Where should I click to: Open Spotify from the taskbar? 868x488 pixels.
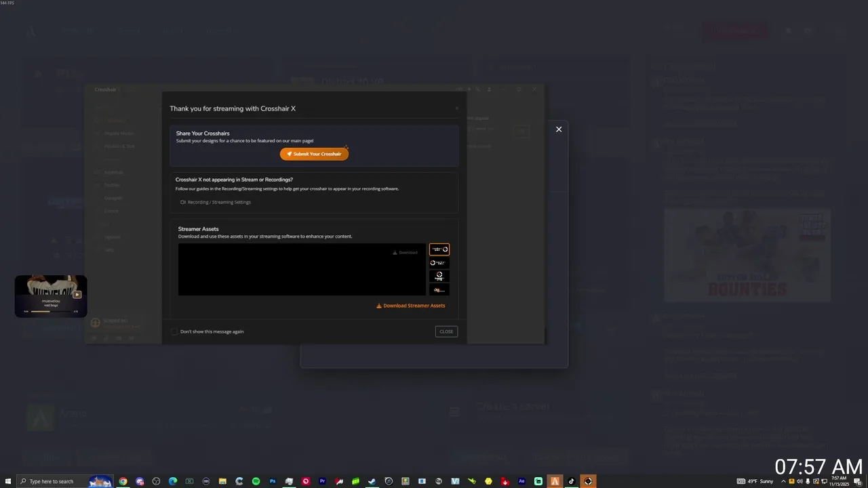point(256,481)
